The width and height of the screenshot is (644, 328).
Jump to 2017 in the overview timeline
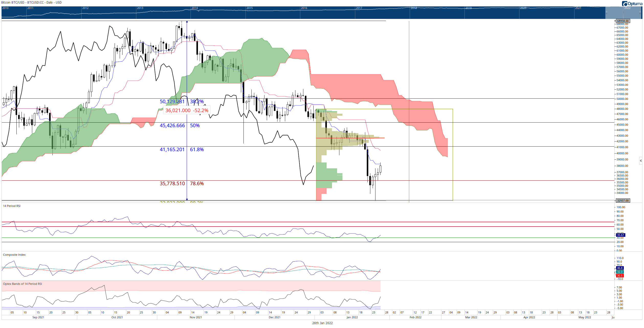click(x=359, y=8)
